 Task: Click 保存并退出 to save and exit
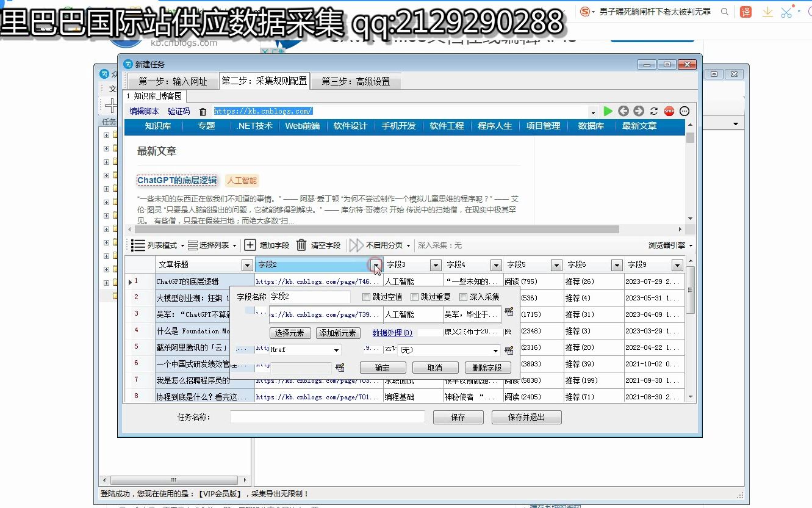[x=526, y=416]
